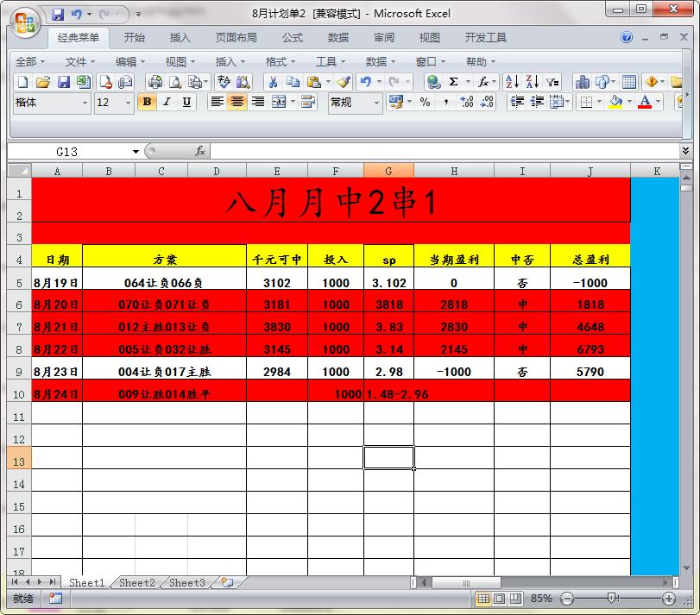The image size is (700, 615).
Task: Activate the Format Painter brush icon
Action: (x=345, y=82)
